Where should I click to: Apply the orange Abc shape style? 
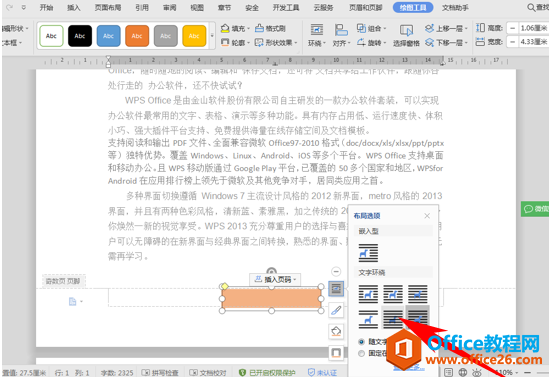coord(137,36)
